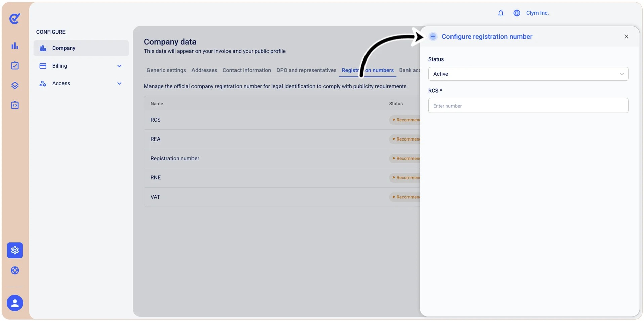Expand the Access menu chevron

pyautogui.click(x=119, y=83)
